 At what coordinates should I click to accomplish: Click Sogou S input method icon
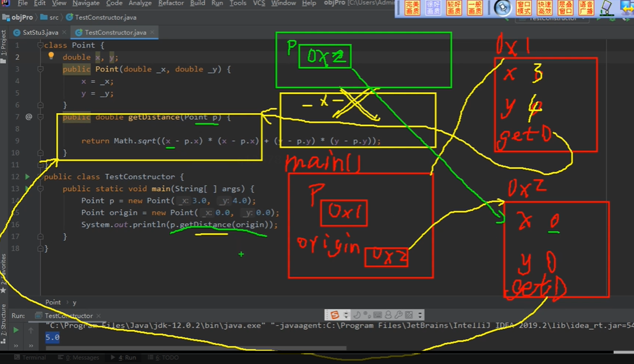pyautogui.click(x=335, y=315)
